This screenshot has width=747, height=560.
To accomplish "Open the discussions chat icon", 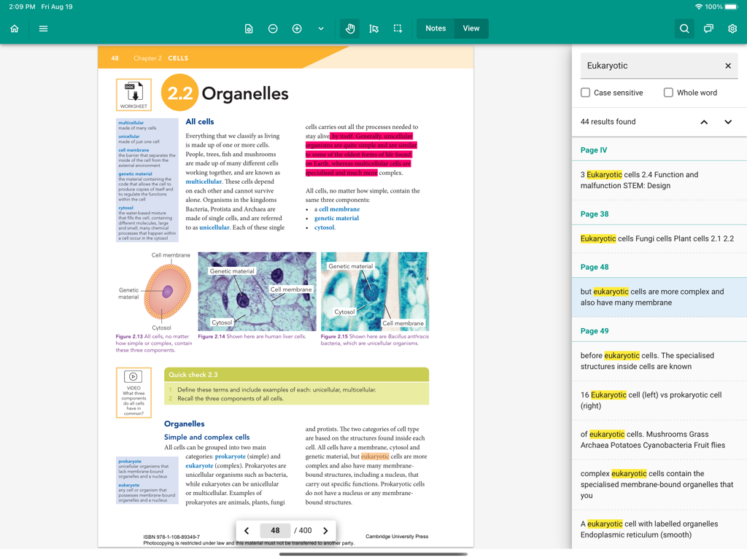I will click(708, 28).
